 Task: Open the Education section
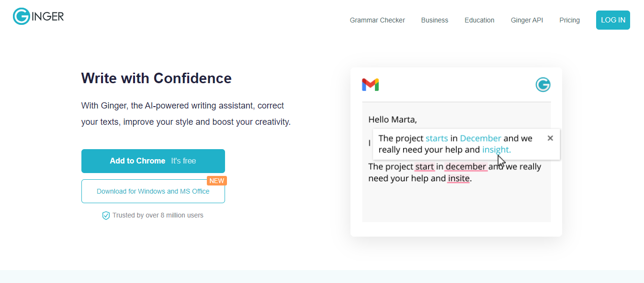click(x=479, y=20)
